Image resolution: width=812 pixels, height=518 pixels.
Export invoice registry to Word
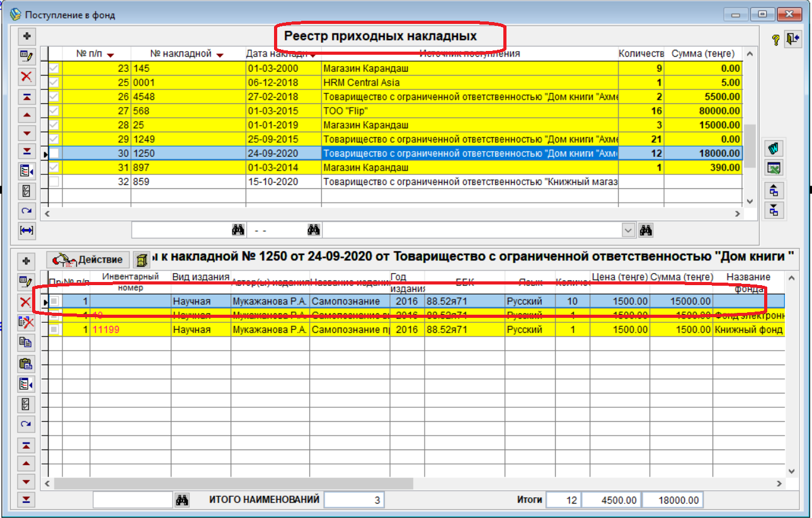pyautogui.click(x=774, y=149)
